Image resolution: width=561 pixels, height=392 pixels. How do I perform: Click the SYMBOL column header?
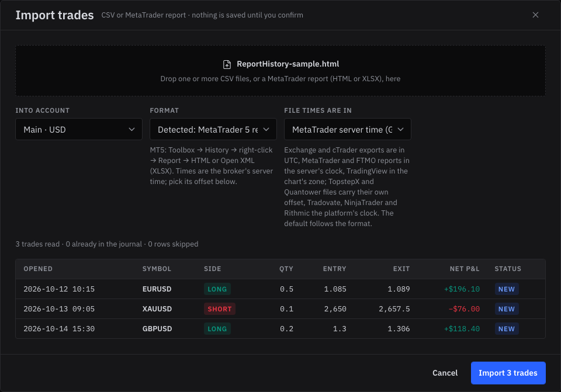157,269
